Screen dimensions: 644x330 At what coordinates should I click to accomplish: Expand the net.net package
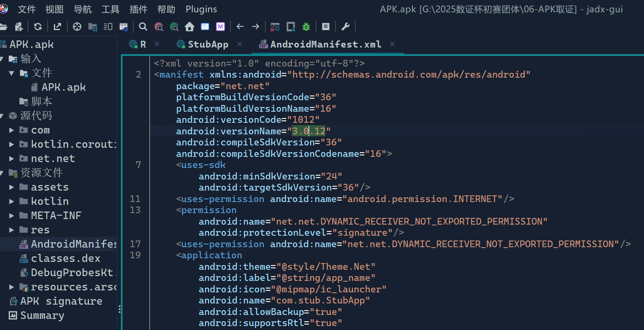tap(11, 158)
